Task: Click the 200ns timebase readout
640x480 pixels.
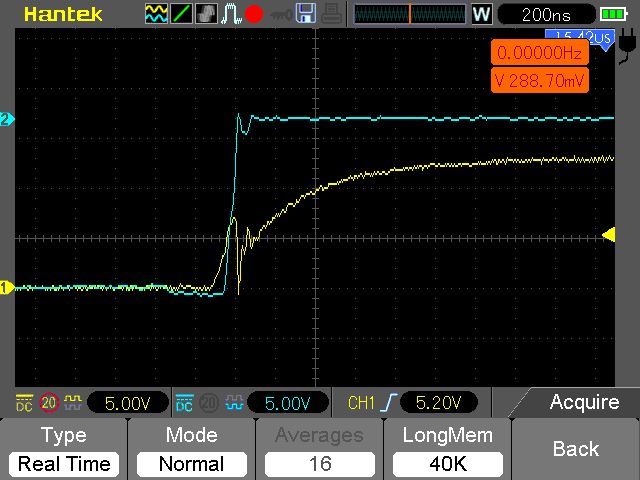Action: coord(546,15)
